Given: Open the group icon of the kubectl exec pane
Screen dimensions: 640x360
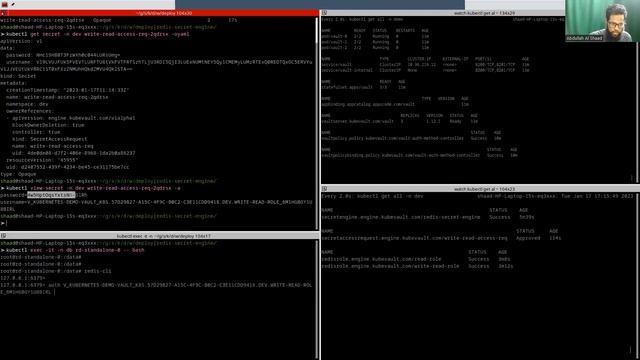Looking at the screenshot, I should click(x=3, y=236).
